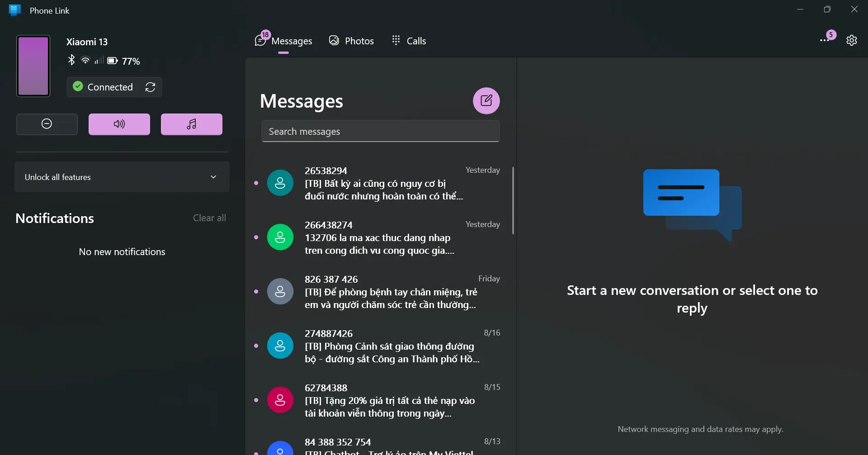This screenshot has height=455, width=868.
Task: Open conversation from 26538294
Action: click(x=383, y=183)
